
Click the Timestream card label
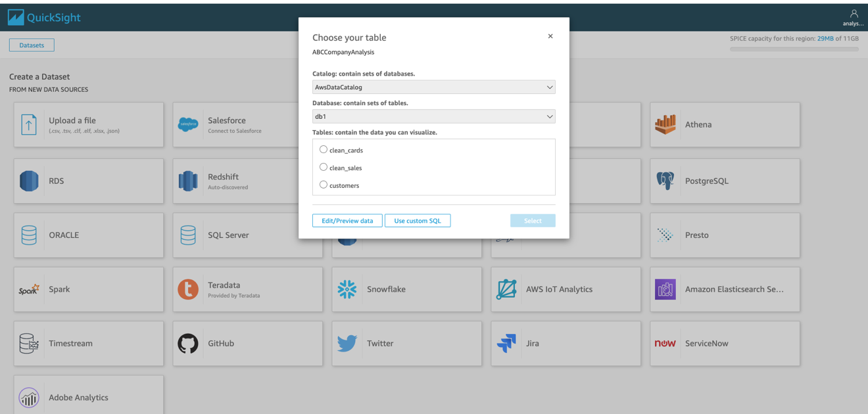70,343
